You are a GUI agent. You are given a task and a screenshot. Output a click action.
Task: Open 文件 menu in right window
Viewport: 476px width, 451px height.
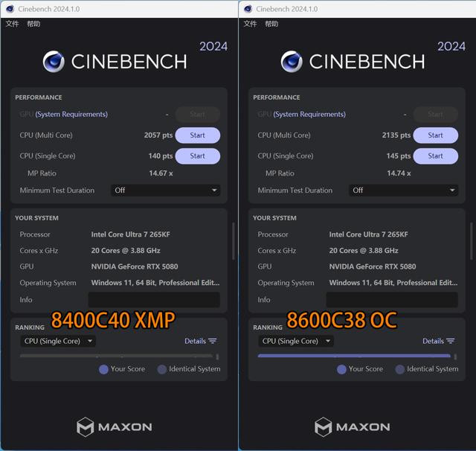(250, 24)
